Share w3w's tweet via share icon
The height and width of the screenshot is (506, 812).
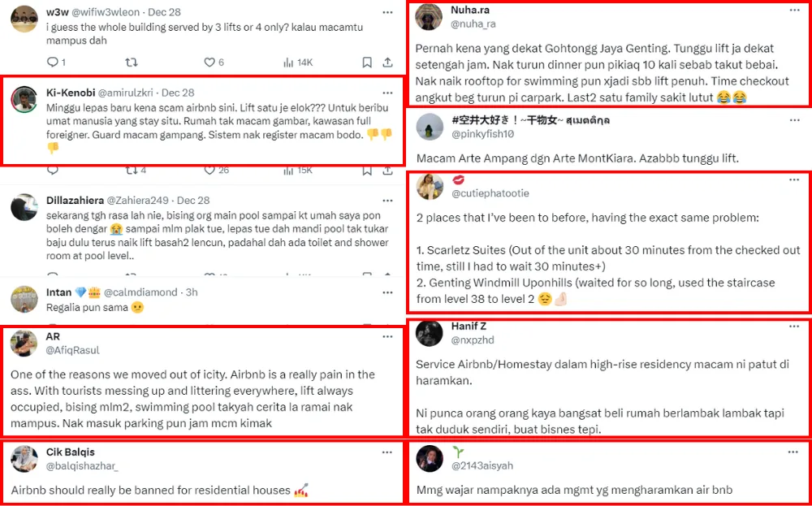387,62
